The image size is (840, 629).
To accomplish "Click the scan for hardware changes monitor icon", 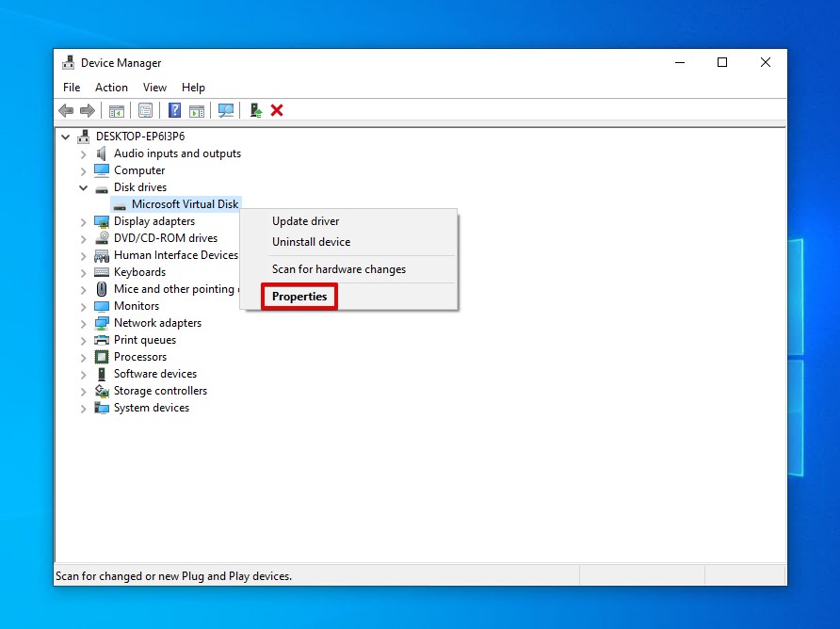I will pyautogui.click(x=225, y=110).
